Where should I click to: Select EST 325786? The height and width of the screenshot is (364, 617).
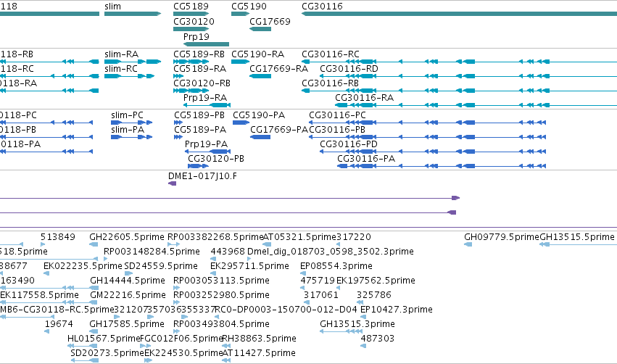[374, 296]
